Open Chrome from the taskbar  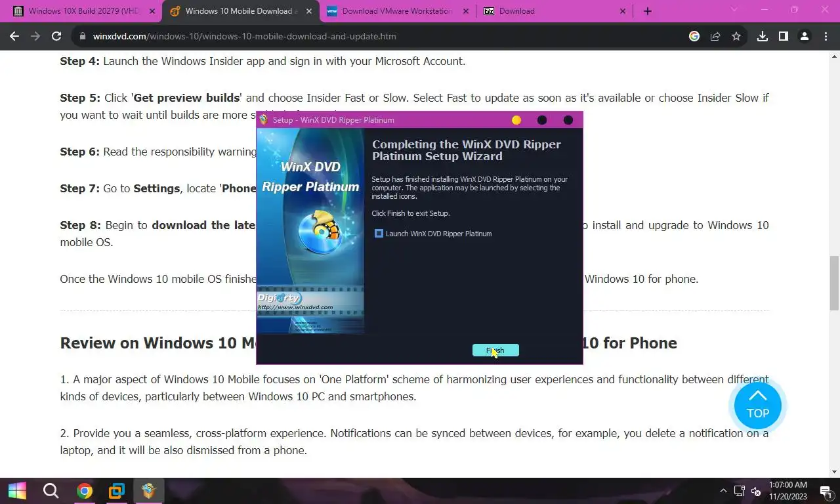point(84,490)
